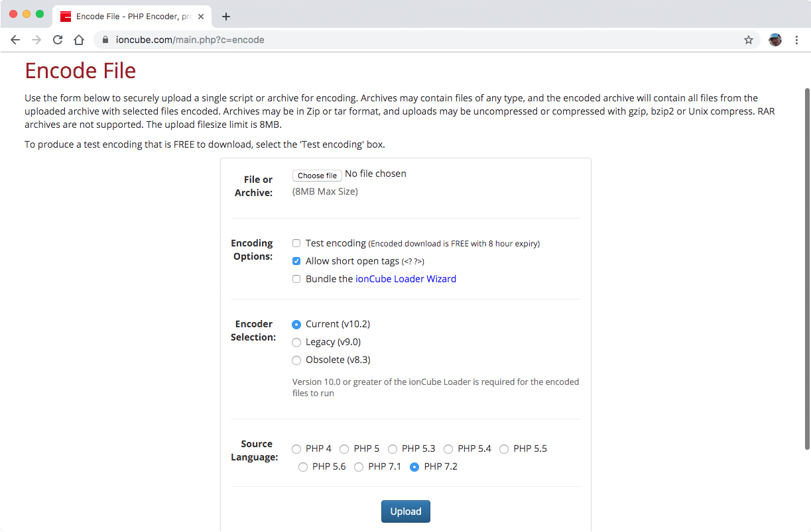Open the browser home page
811x532 pixels.
(78, 40)
